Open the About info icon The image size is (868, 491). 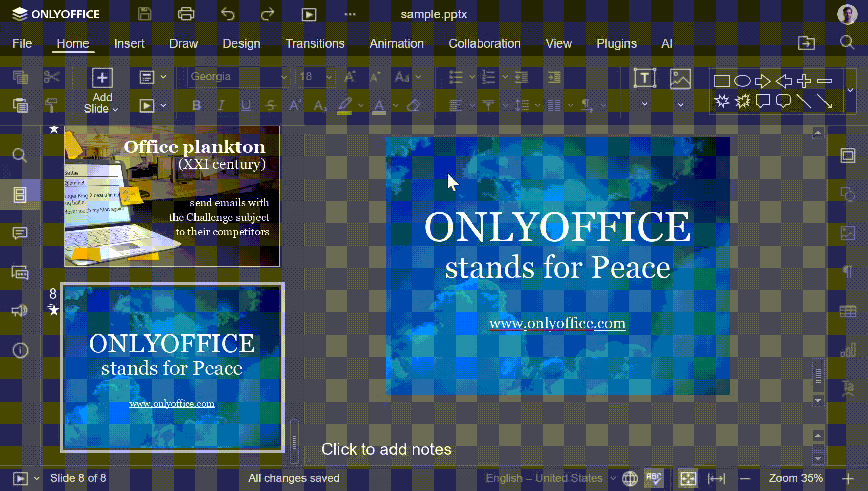coord(20,350)
